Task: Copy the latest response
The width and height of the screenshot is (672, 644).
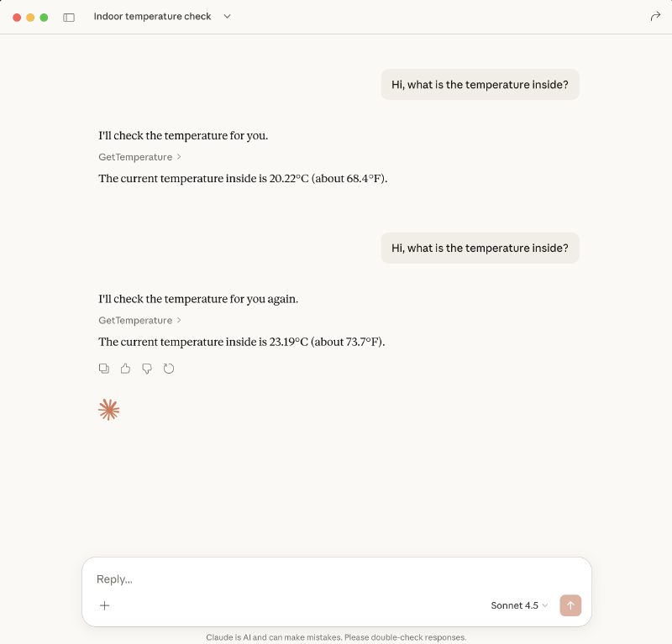Action: pyautogui.click(x=104, y=369)
